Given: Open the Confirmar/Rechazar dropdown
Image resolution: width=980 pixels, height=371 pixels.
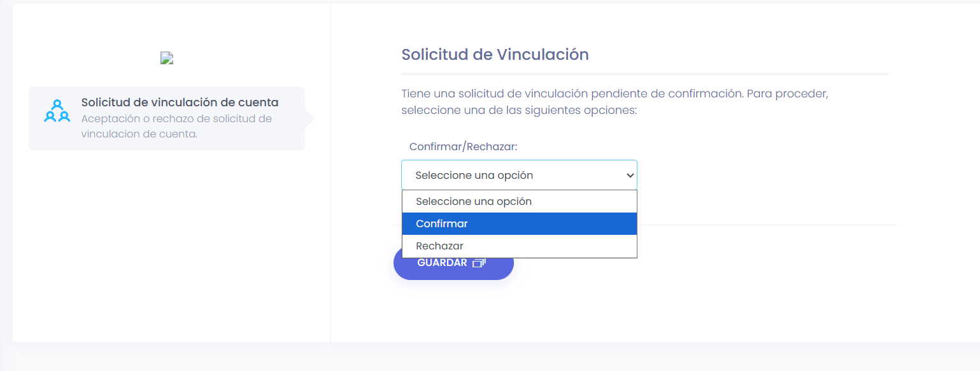Looking at the screenshot, I should point(519,174).
